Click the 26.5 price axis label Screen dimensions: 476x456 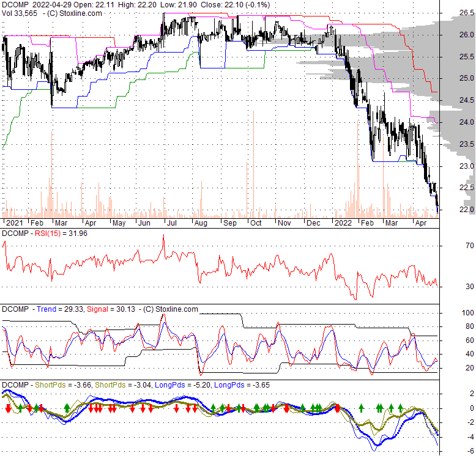click(x=467, y=13)
